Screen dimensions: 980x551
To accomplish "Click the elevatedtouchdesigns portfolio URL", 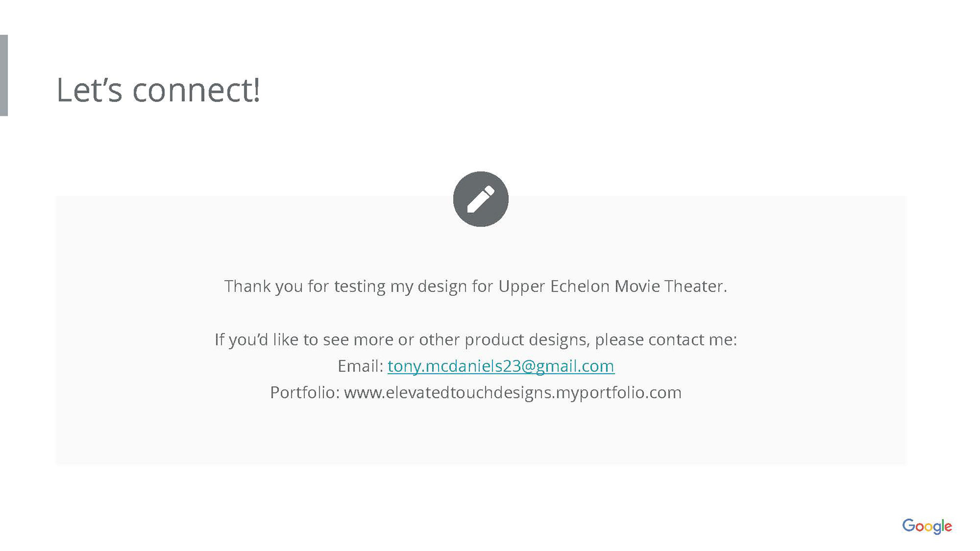I will 512,392.
